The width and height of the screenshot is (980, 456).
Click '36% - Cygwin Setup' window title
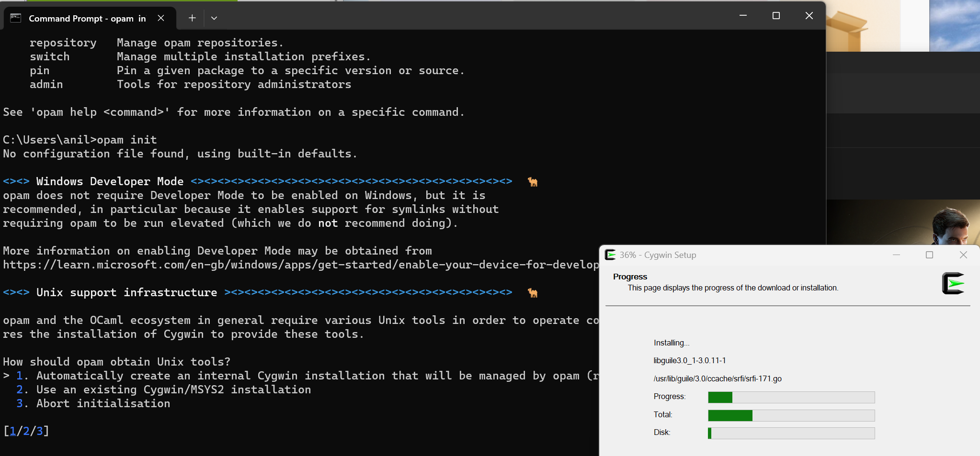coord(658,255)
